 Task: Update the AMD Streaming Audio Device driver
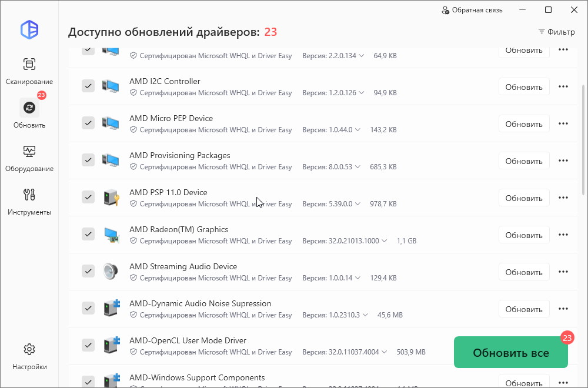tap(524, 273)
